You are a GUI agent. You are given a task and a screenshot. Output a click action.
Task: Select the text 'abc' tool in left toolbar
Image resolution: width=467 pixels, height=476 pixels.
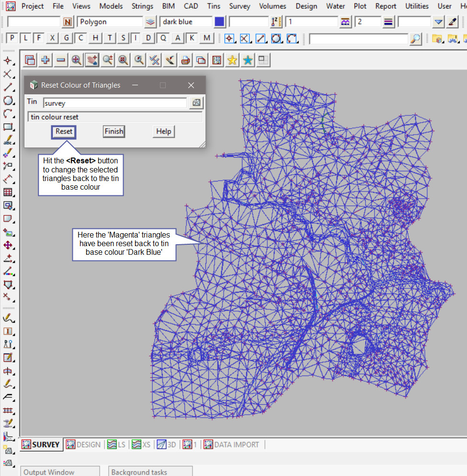tap(8, 140)
